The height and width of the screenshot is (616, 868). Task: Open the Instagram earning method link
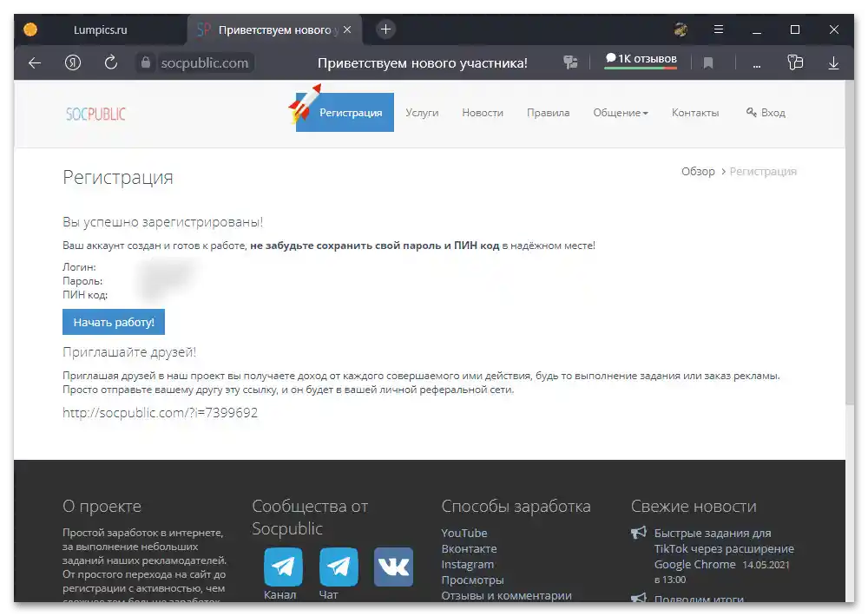point(467,565)
